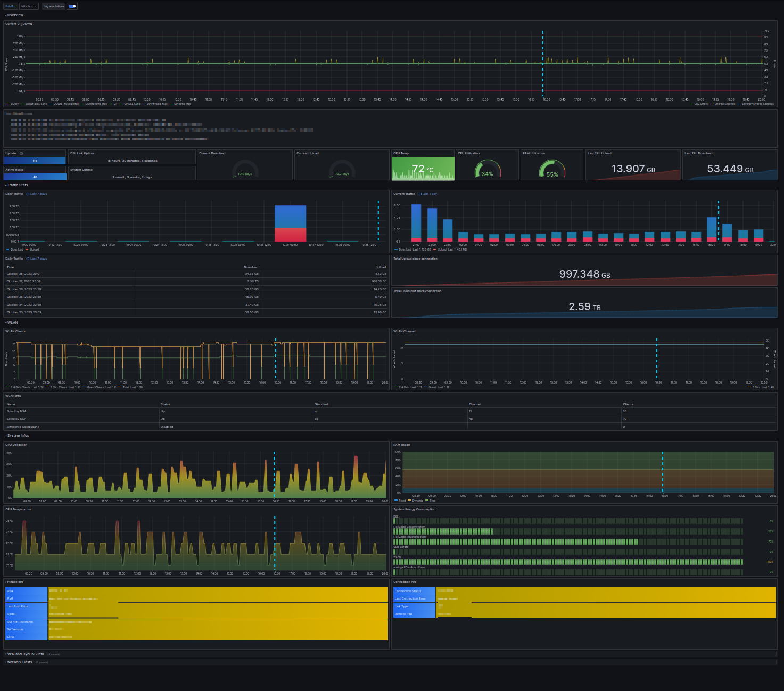This screenshot has width=784, height=691.
Task: Click the Remote Pop label
Action: pos(403,614)
